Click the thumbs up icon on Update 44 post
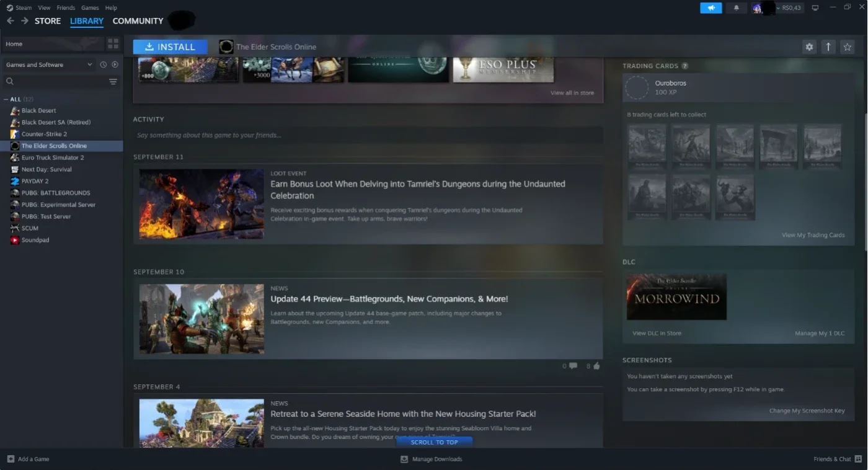 click(x=596, y=366)
